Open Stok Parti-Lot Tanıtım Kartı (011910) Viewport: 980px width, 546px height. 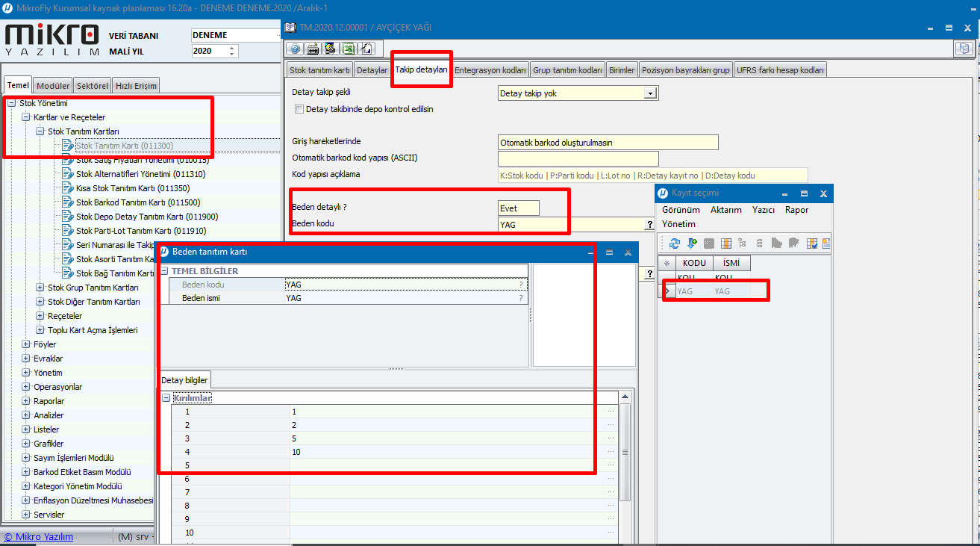(x=141, y=231)
